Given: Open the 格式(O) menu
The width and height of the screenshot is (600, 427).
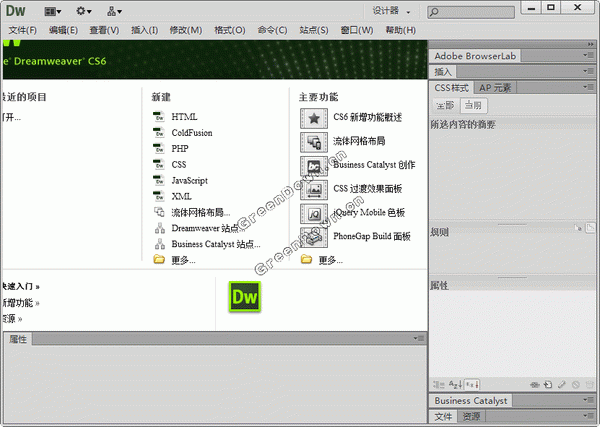Looking at the screenshot, I should coord(230,30).
